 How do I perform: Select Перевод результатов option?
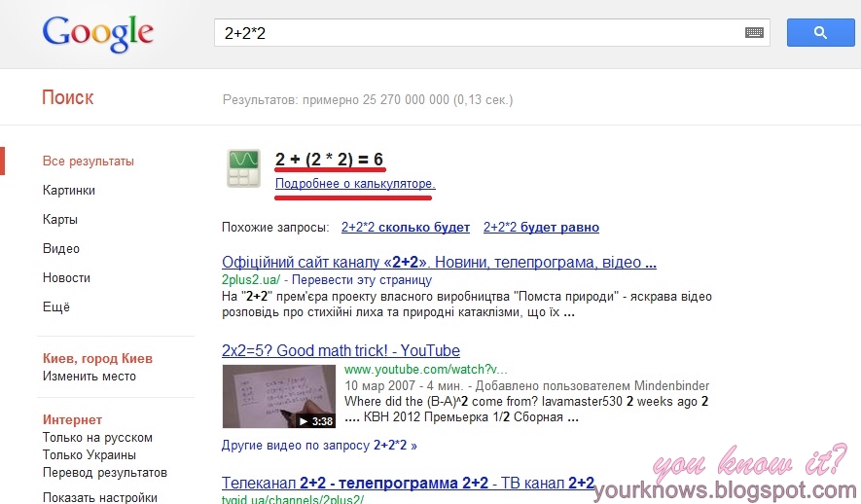105,473
